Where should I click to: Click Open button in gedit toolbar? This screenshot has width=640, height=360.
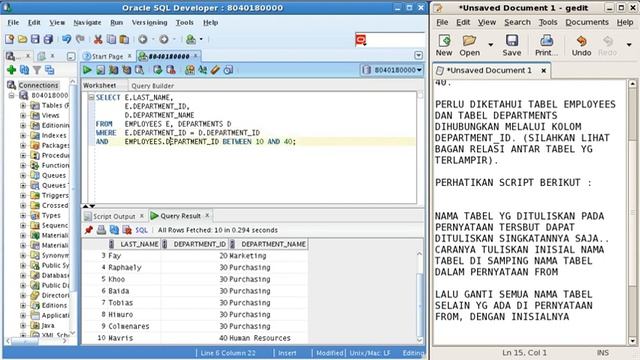point(469,45)
